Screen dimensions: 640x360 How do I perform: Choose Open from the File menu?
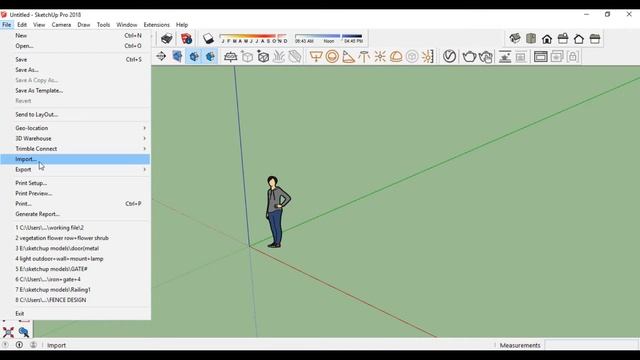point(75,46)
